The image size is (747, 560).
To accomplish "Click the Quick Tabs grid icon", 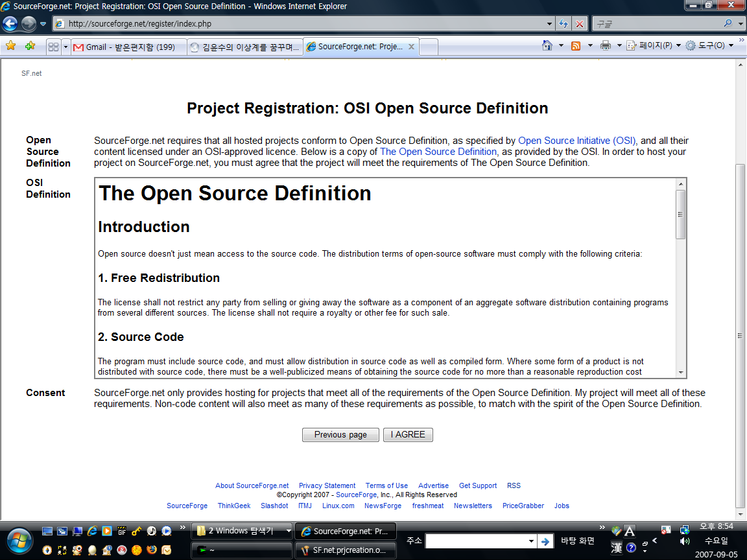I will pos(53,47).
